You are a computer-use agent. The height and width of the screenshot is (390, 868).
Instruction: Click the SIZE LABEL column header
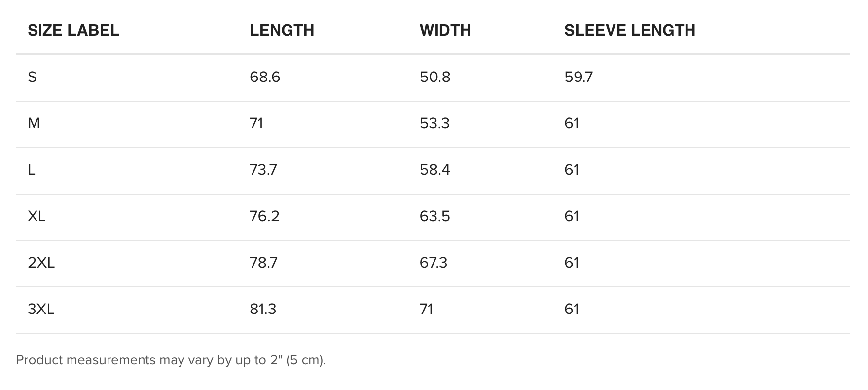(x=73, y=30)
